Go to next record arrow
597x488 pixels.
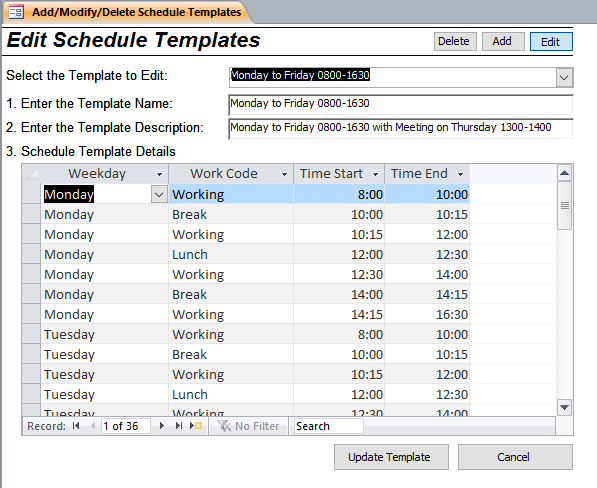pyautogui.click(x=162, y=426)
